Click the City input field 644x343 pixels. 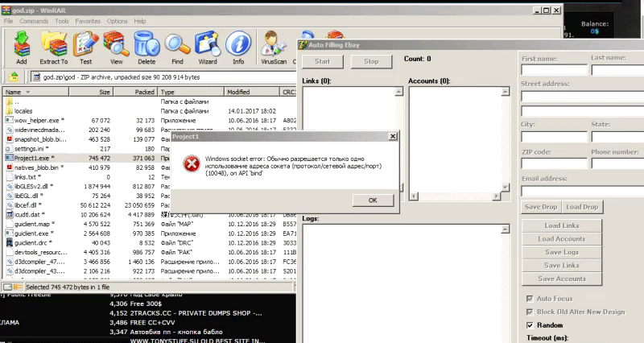tap(555, 136)
